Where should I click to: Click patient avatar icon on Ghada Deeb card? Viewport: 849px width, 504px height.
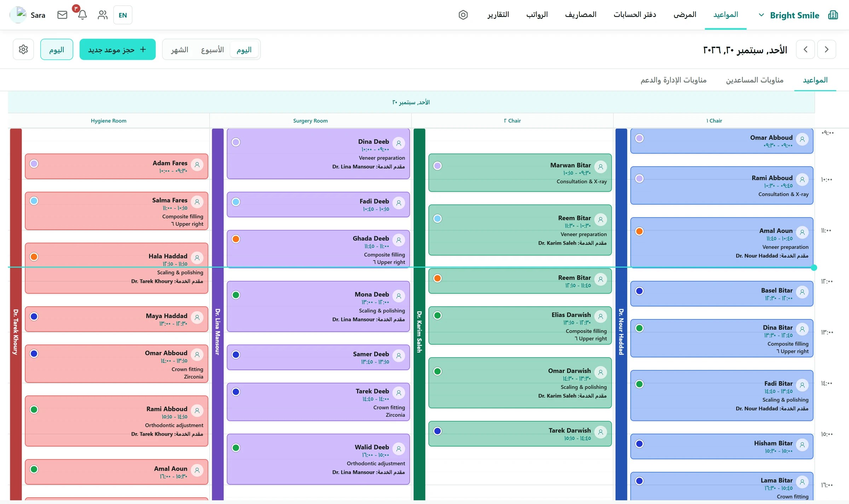pos(399,240)
